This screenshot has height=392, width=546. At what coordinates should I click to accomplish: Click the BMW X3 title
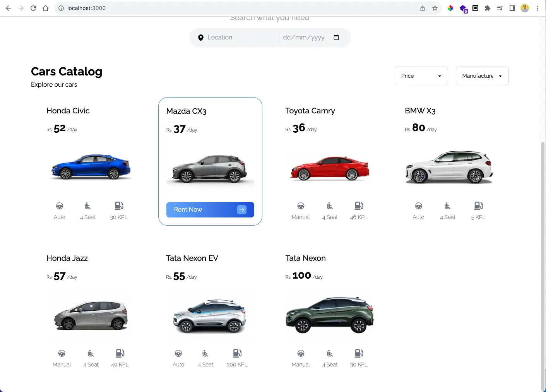pos(420,111)
